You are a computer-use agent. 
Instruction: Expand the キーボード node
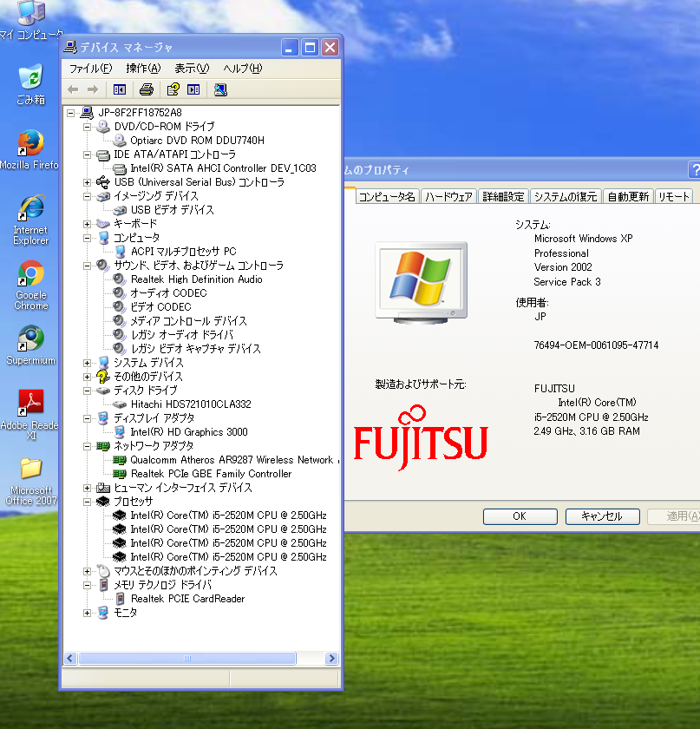87,224
